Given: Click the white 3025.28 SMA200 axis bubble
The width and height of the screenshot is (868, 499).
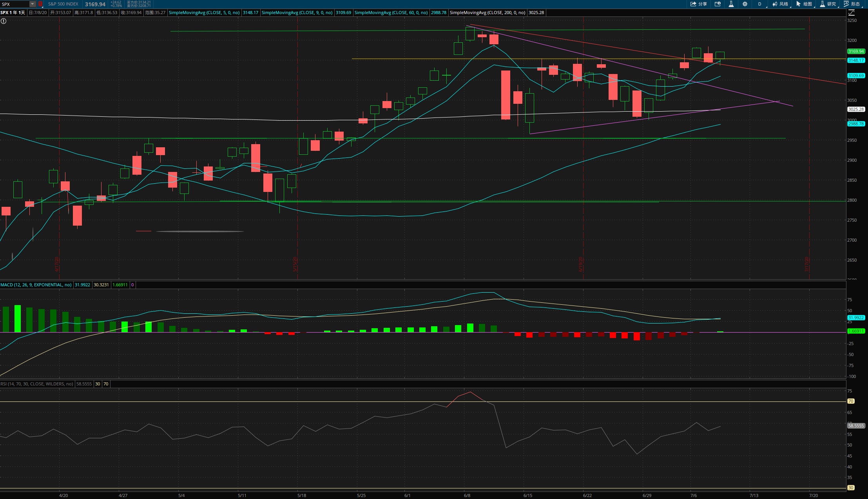Looking at the screenshot, I should coord(856,109).
